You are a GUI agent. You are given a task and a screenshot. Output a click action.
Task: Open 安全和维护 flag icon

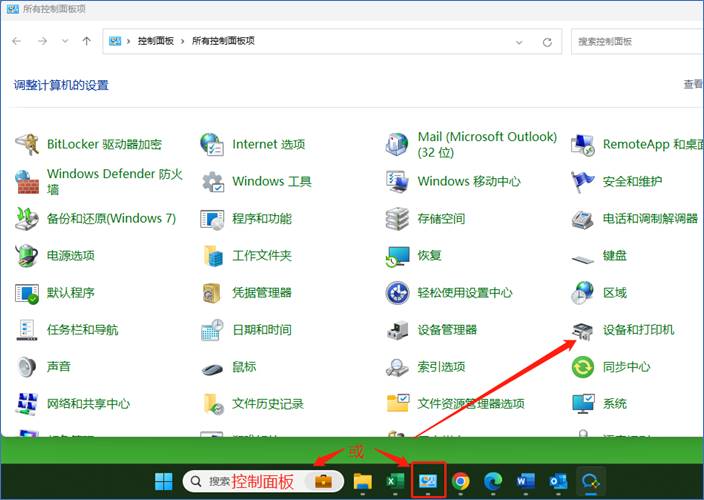(x=583, y=181)
